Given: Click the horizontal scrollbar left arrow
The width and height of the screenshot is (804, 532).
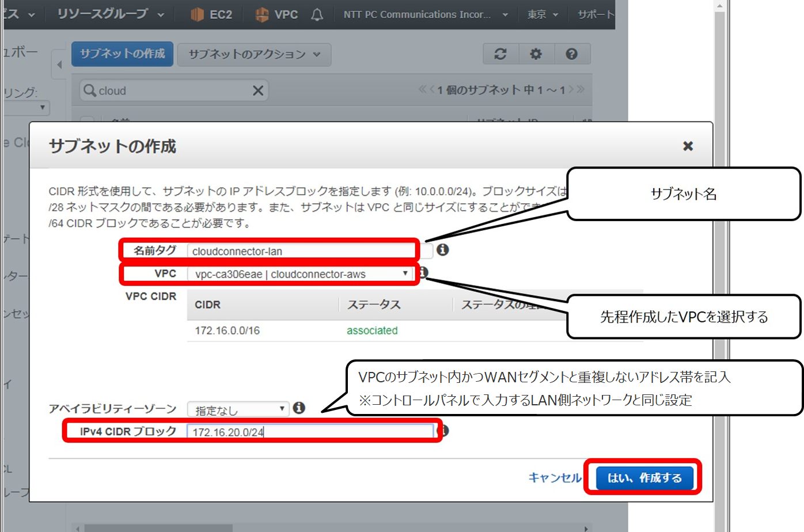Looking at the screenshot, I should click(x=78, y=528).
